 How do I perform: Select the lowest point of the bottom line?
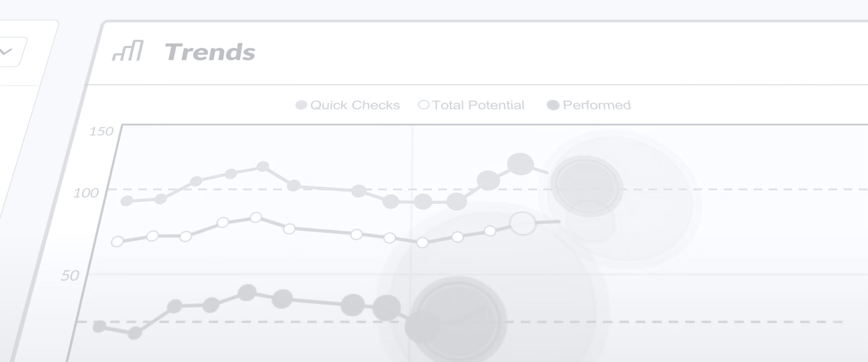point(135,333)
